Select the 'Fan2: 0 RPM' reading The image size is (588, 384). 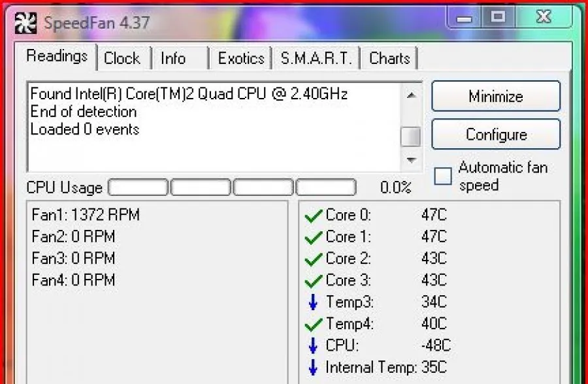click(x=73, y=237)
